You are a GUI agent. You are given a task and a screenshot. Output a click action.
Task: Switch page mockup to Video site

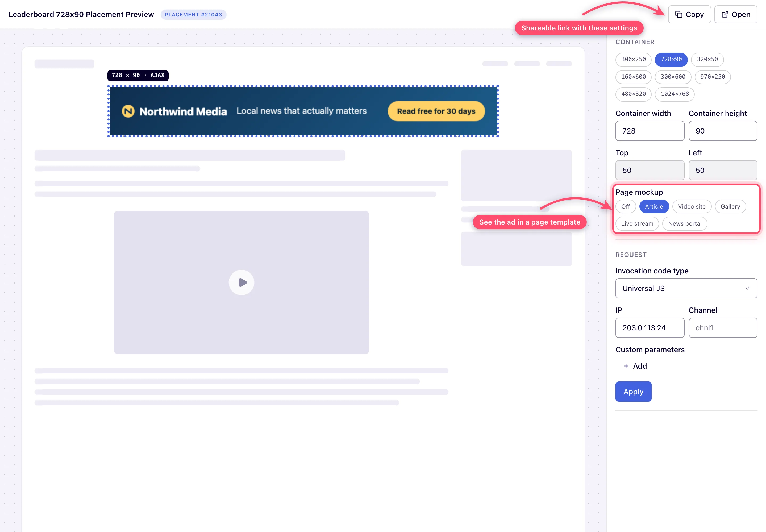click(692, 206)
